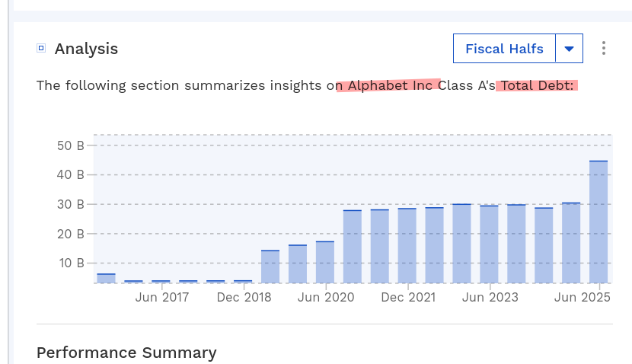Select the Jun 2020 debt bar
Screen dimensions: 632x364
(x=325, y=262)
